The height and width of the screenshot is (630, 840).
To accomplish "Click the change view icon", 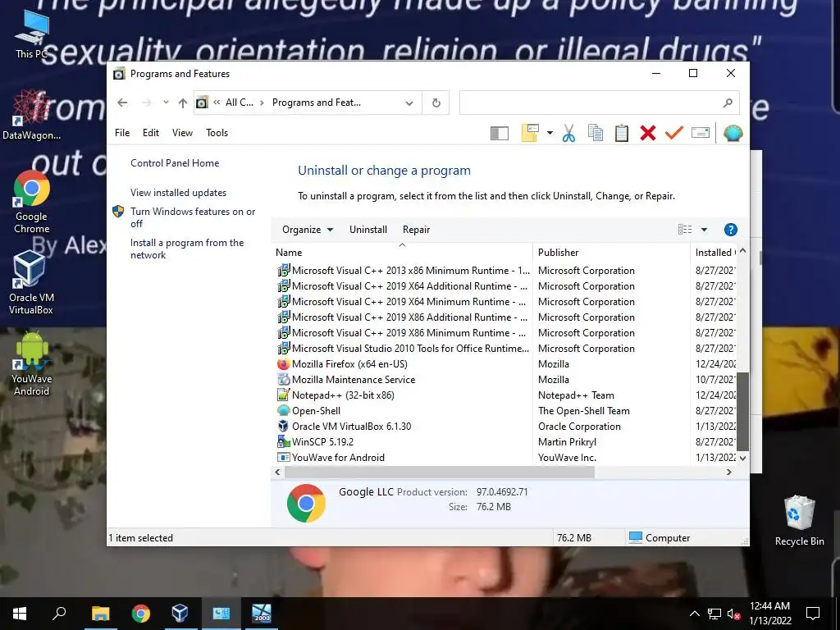I will (x=685, y=230).
